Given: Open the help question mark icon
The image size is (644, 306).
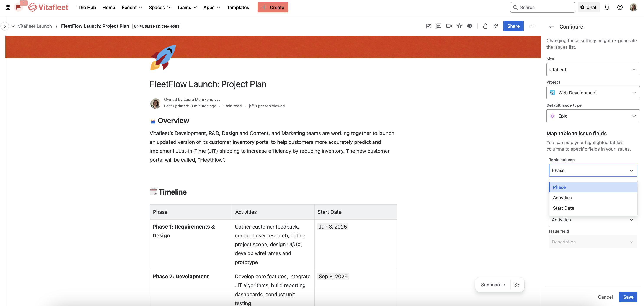Looking at the screenshot, I should coord(620,7).
